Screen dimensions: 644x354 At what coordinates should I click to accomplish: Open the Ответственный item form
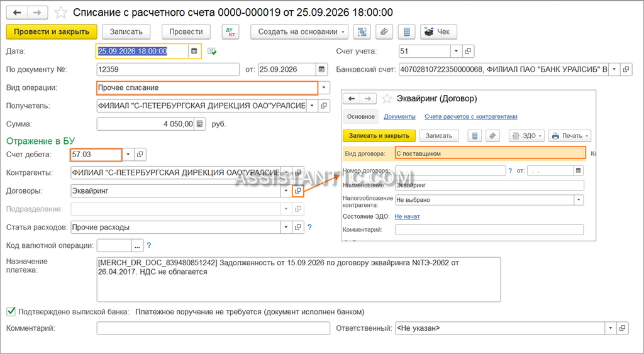click(623, 328)
